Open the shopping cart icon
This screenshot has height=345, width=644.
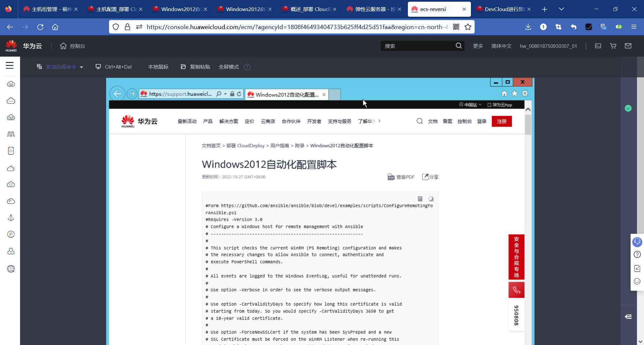click(613, 46)
